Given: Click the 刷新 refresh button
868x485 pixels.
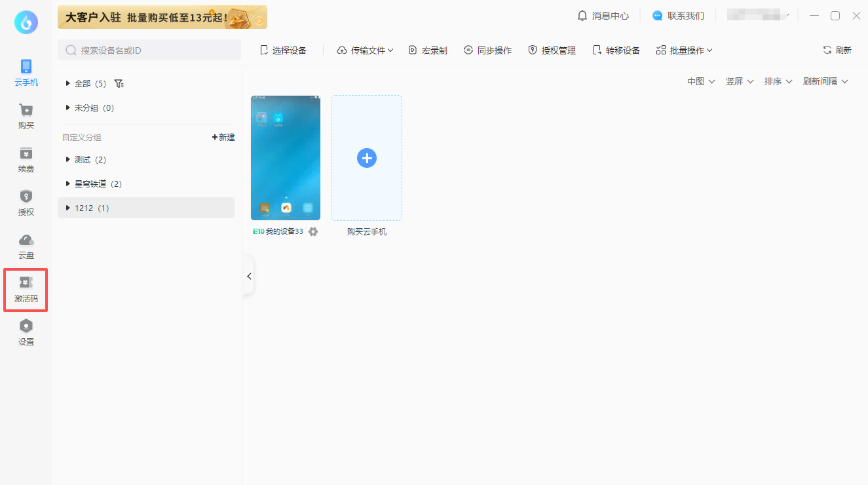Looking at the screenshot, I should tap(837, 50).
